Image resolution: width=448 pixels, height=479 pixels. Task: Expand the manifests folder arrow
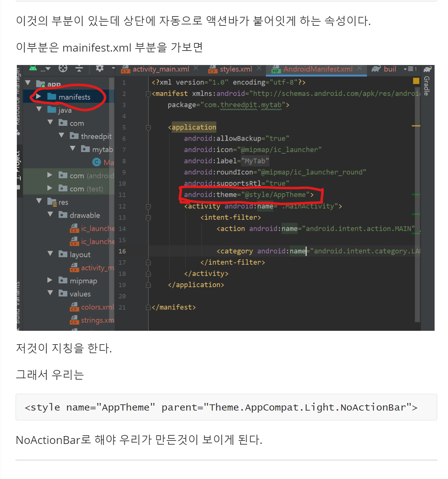pyautogui.click(x=38, y=97)
